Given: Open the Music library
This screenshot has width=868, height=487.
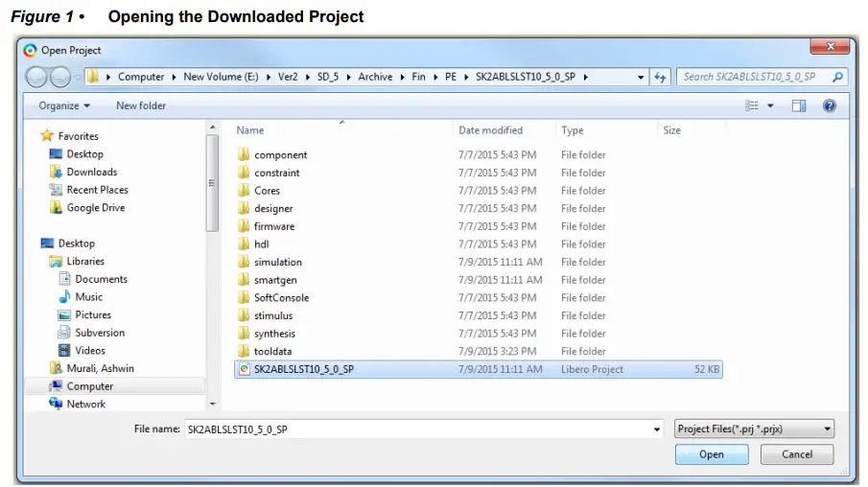Looking at the screenshot, I should [x=88, y=297].
